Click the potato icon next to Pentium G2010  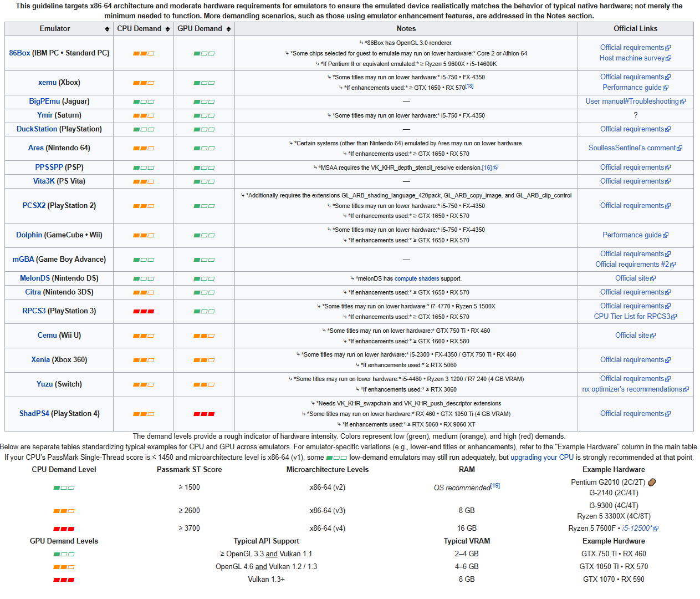pyautogui.click(x=652, y=482)
